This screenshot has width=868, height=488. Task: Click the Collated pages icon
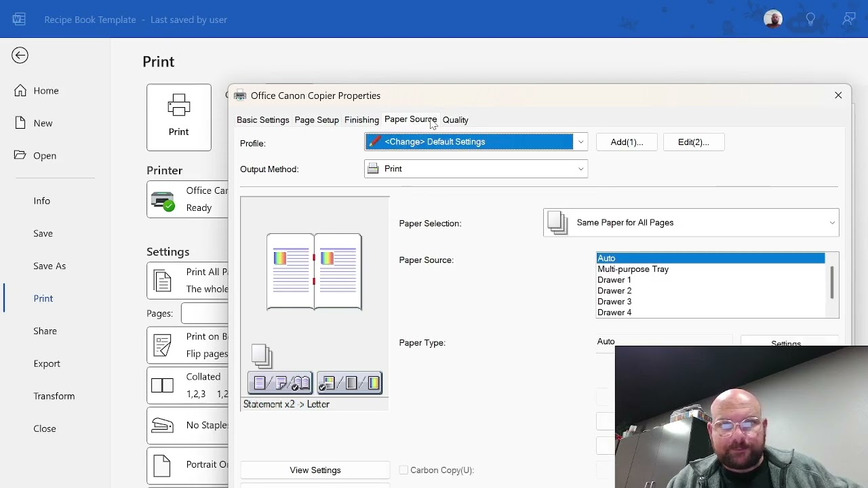[x=163, y=386]
